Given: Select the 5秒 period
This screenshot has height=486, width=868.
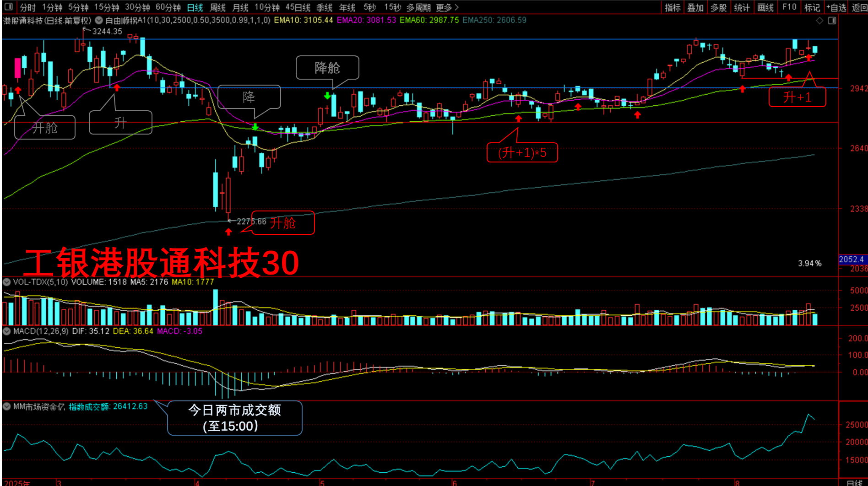Looking at the screenshot, I should tap(369, 7).
